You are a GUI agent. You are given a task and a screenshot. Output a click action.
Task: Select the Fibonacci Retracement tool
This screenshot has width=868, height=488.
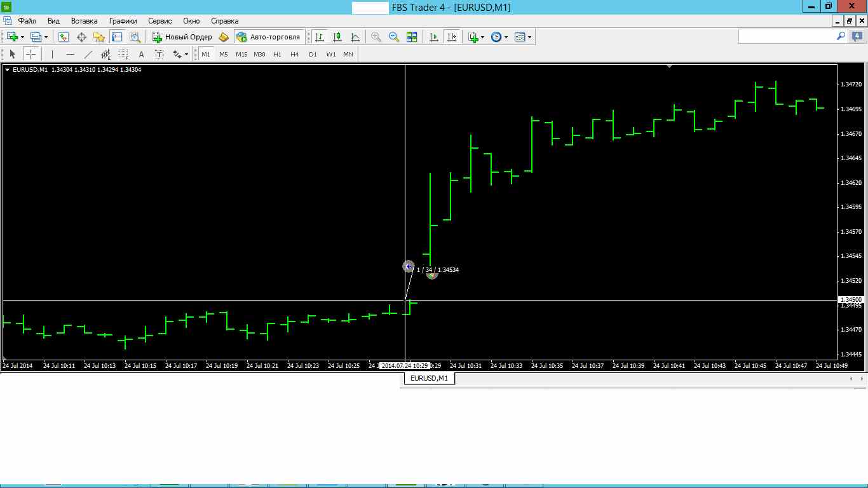(x=124, y=54)
